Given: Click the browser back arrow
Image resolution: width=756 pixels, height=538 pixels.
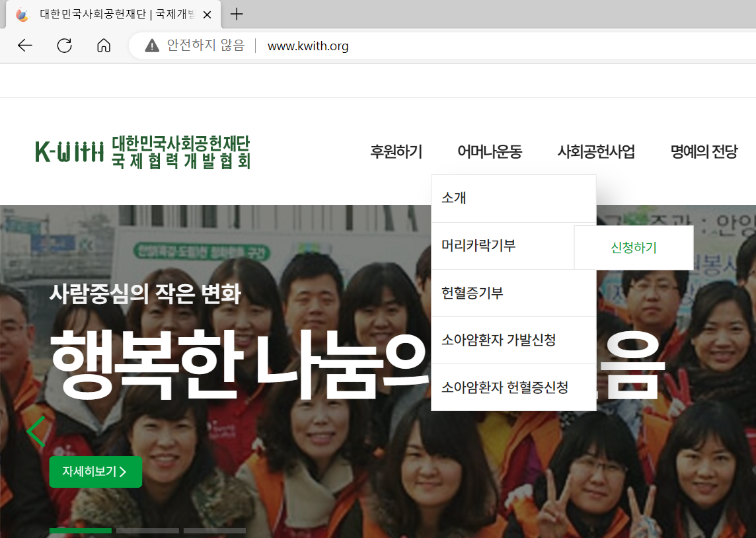Looking at the screenshot, I should (25, 46).
